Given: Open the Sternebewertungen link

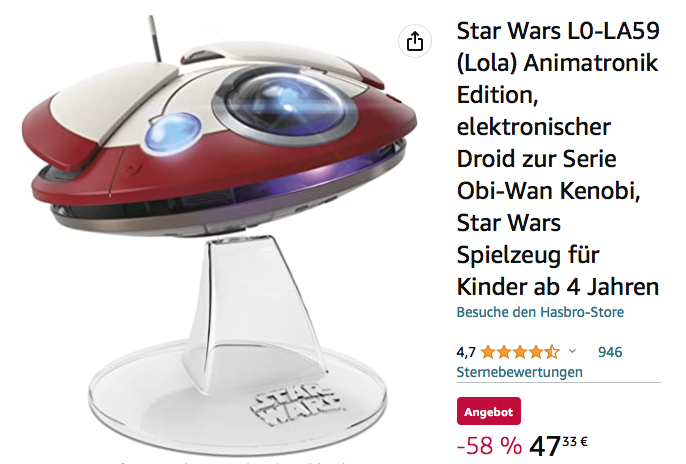Looking at the screenshot, I should coord(519,372).
